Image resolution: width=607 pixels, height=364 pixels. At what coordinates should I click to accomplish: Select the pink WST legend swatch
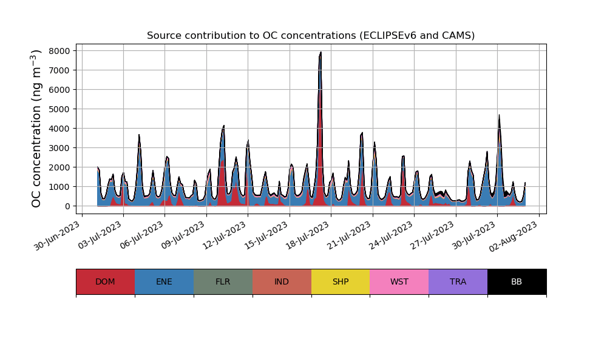pyautogui.click(x=399, y=281)
